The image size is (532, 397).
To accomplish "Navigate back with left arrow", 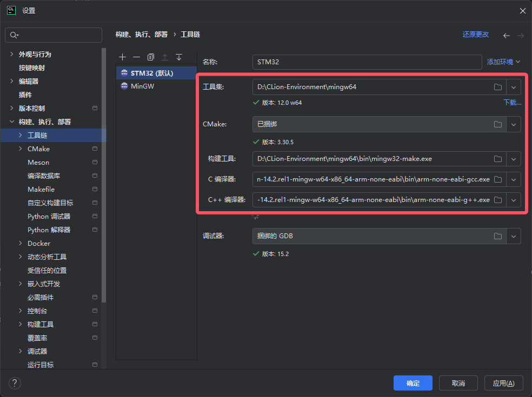I will click(x=506, y=35).
